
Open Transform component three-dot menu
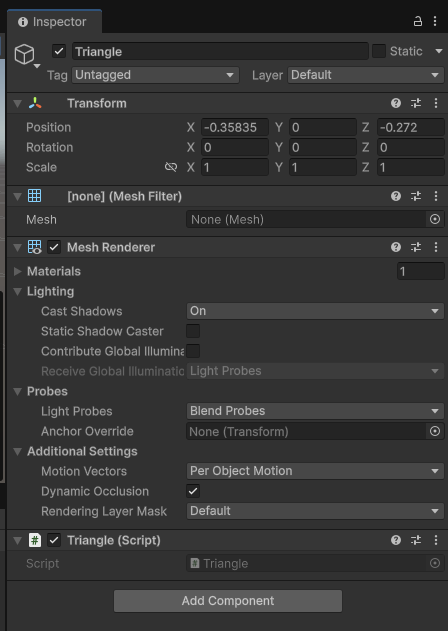436,103
